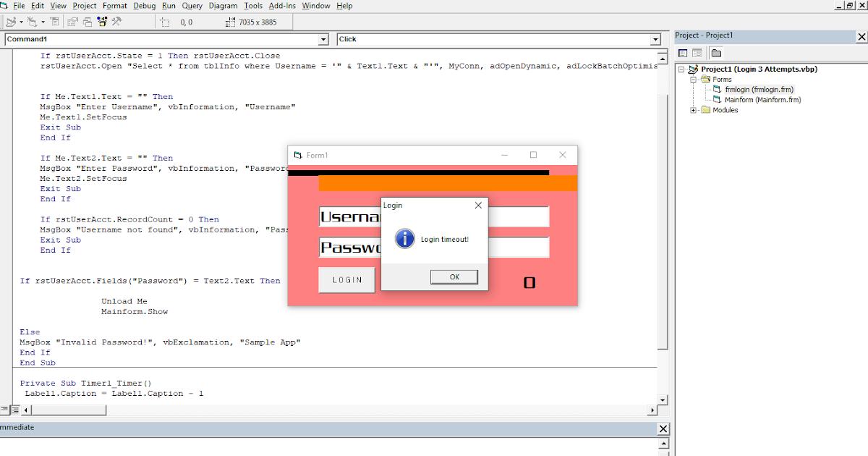This screenshot has height=456, width=868.
Task: Open the Menu Editor from the toolbar
Action: click(55, 22)
